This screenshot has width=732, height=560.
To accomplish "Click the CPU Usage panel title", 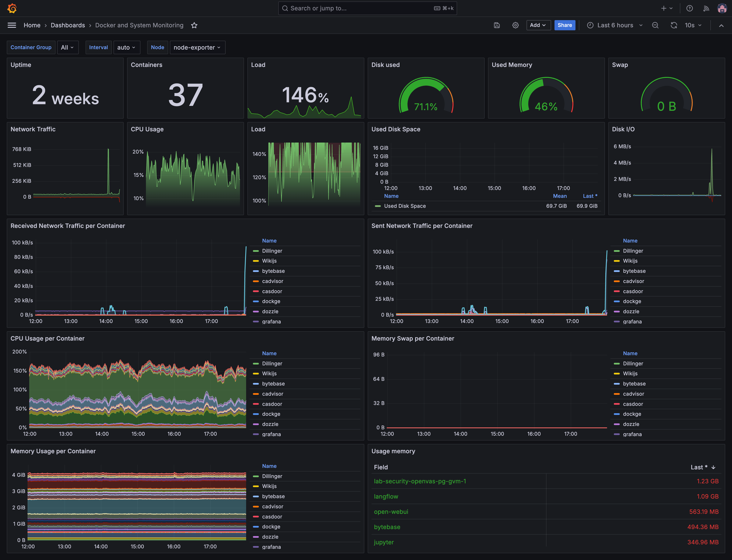I will [147, 129].
